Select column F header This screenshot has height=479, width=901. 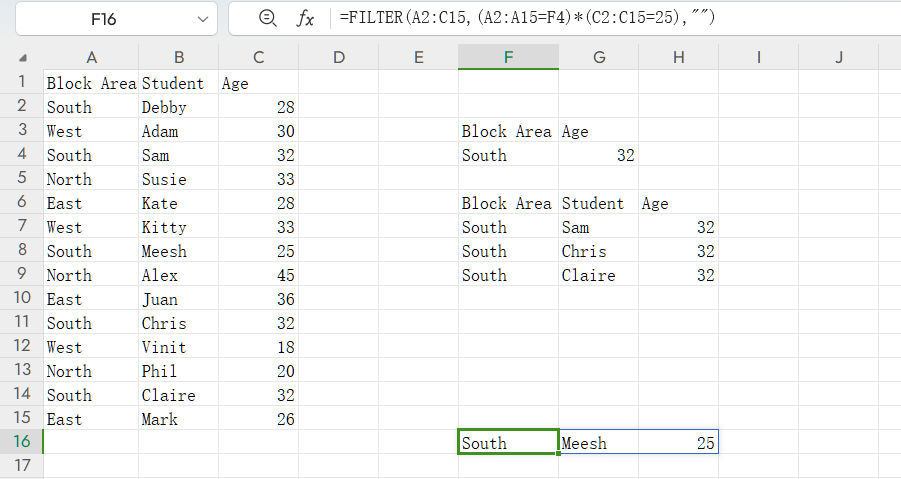click(508, 57)
